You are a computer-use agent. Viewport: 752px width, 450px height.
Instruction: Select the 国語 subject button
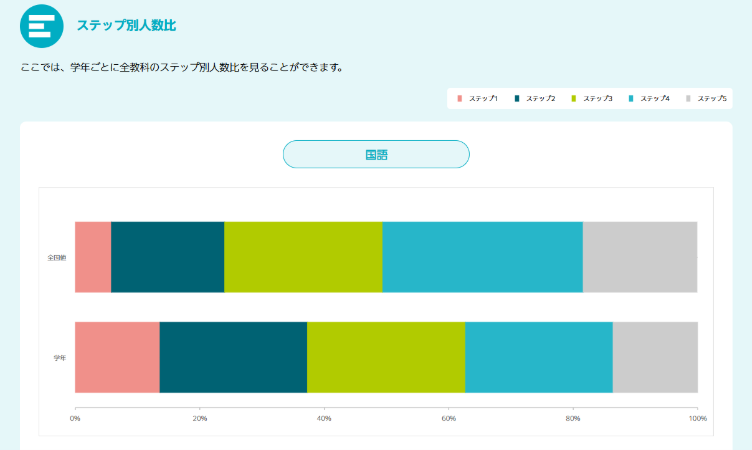pos(376,154)
